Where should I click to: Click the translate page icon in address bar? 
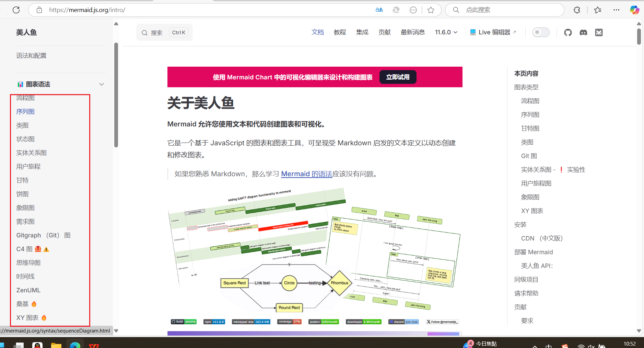(x=379, y=10)
